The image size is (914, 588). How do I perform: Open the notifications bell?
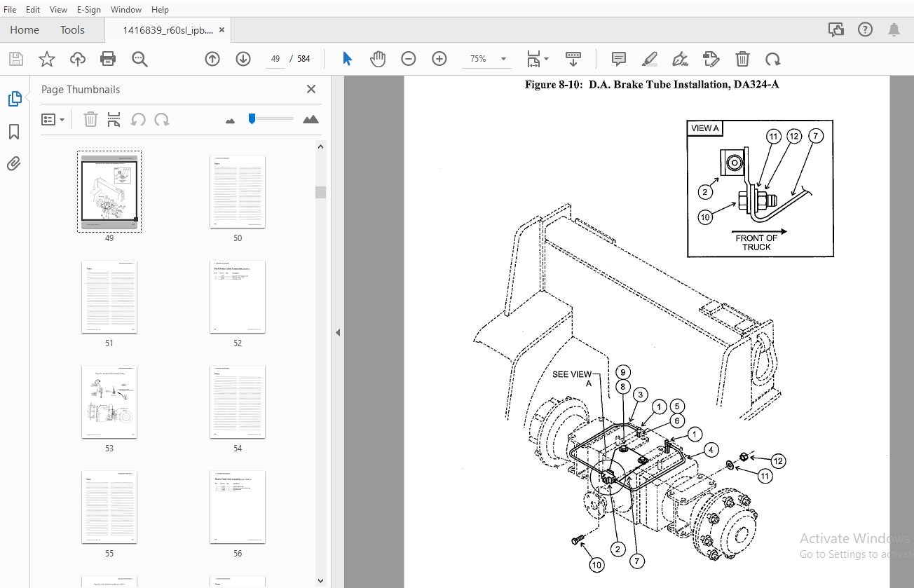(894, 29)
